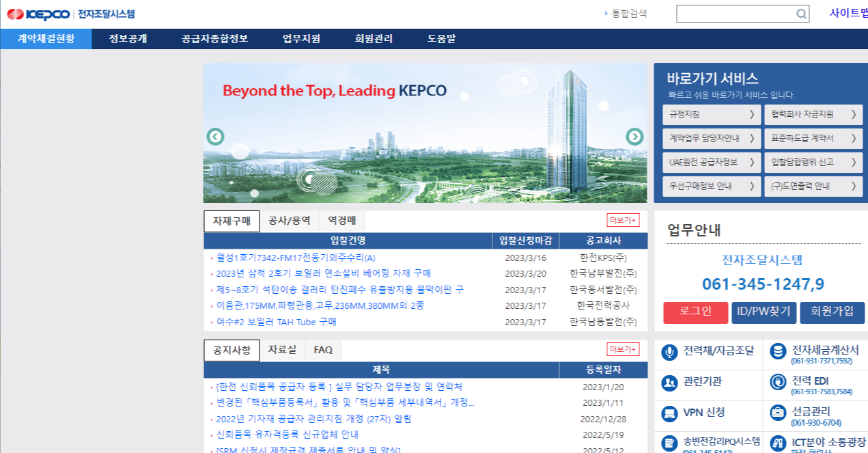
Task: Open bid 제5~8호기 석탄이송 갤러리 탄진폐수
Action: coord(340,290)
